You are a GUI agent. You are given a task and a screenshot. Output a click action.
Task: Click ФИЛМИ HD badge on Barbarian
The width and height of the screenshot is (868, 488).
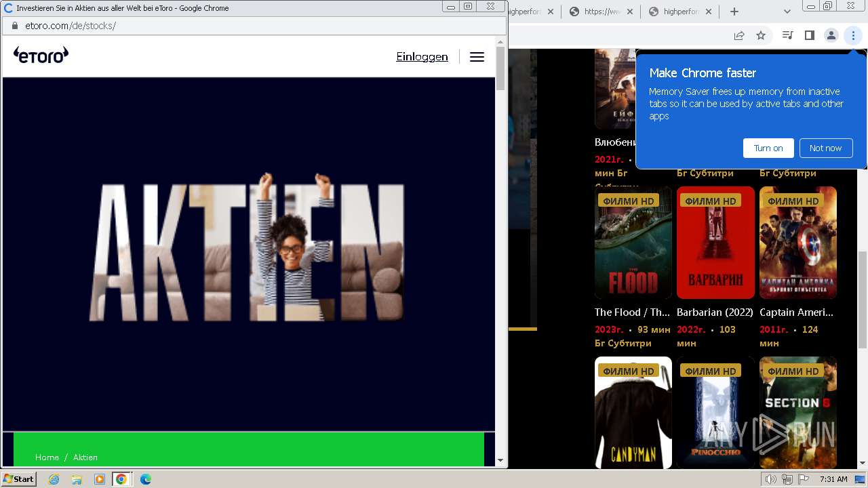click(711, 201)
